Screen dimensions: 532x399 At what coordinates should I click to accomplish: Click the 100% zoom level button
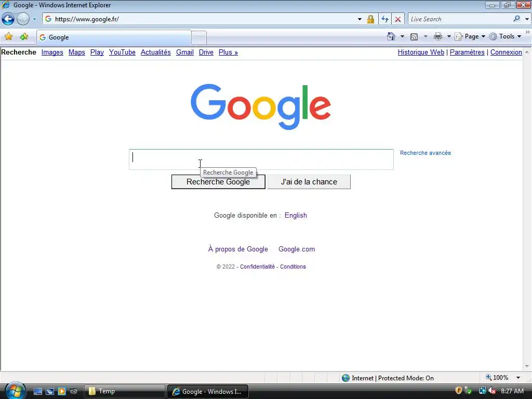(x=497, y=378)
